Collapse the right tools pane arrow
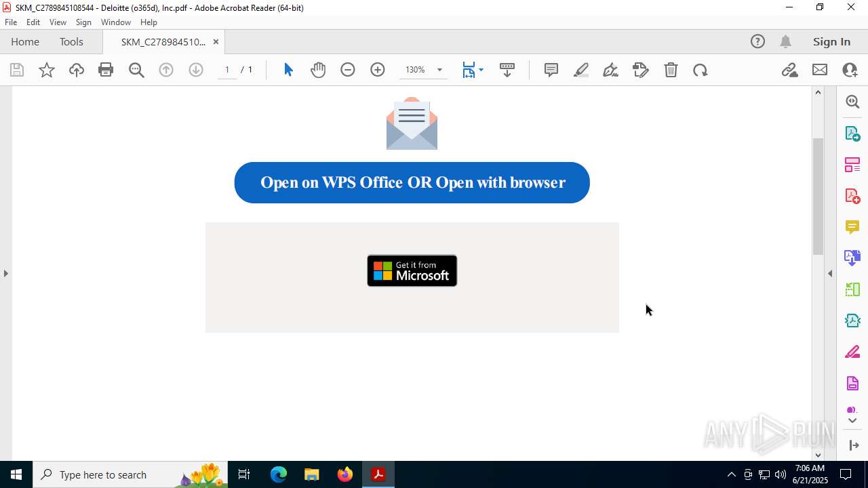868x488 pixels. click(830, 273)
